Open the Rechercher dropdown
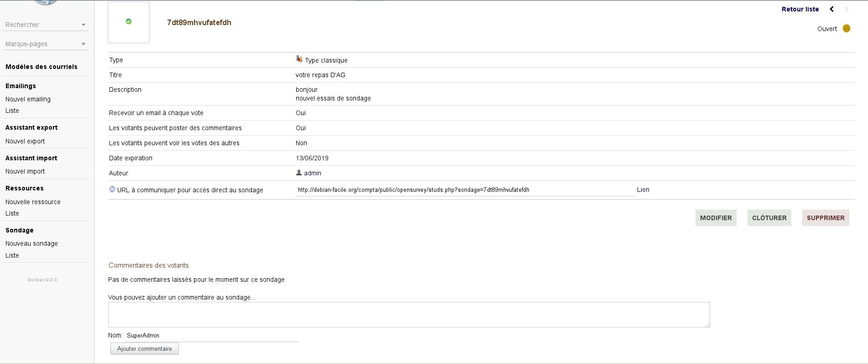The height and width of the screenshot is (364, 868). 45,25
